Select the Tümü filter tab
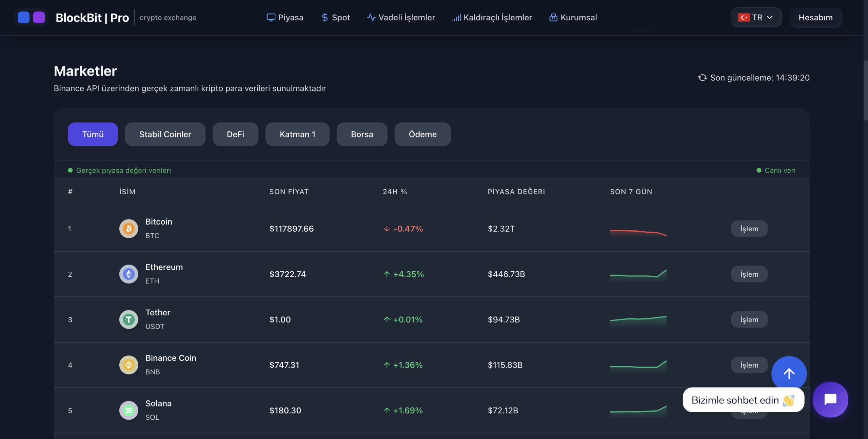868x439 pixels. (x=93, y=134)
